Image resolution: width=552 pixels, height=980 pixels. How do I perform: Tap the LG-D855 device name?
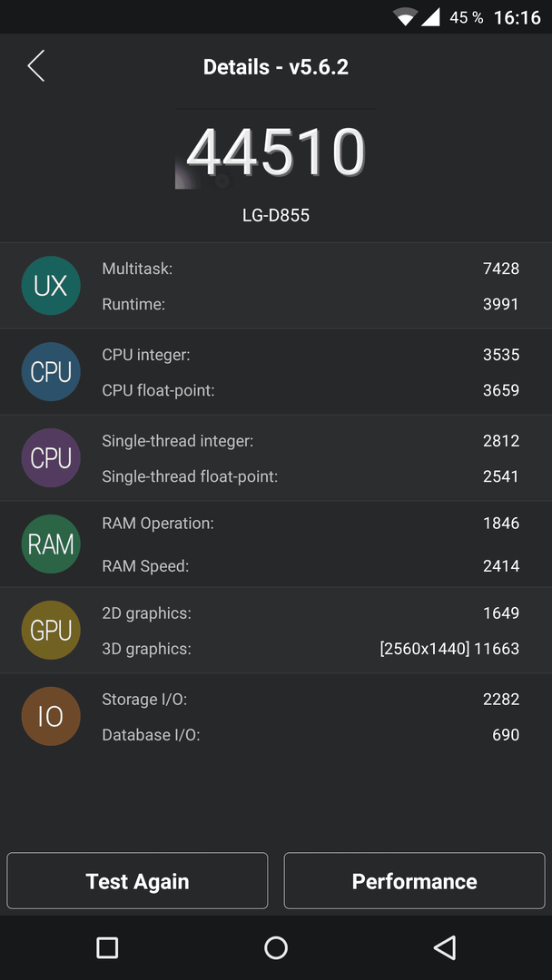tap(276, 216)
